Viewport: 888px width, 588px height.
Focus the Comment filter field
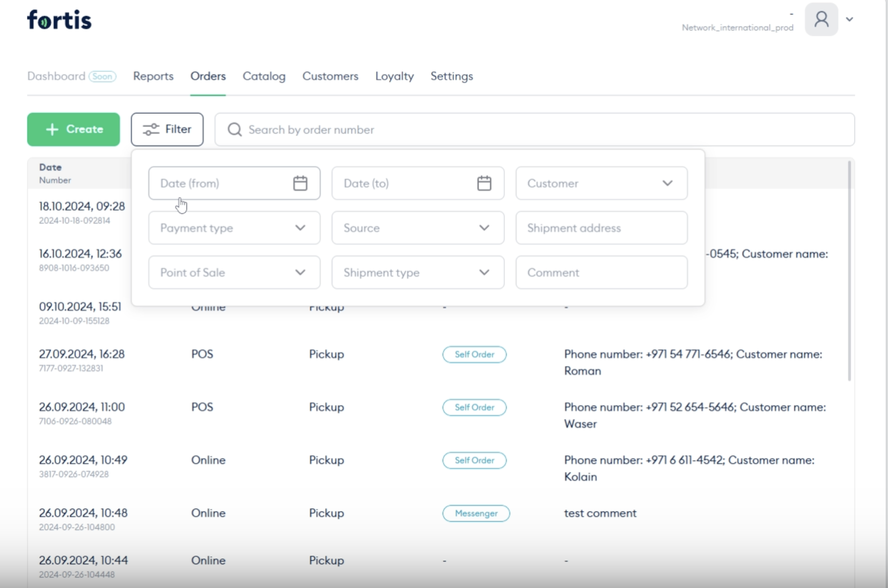click(x=601, y=272)
